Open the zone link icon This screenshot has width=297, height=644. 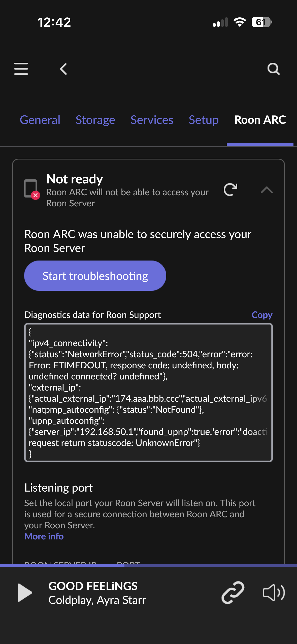(x=233, y=592)
